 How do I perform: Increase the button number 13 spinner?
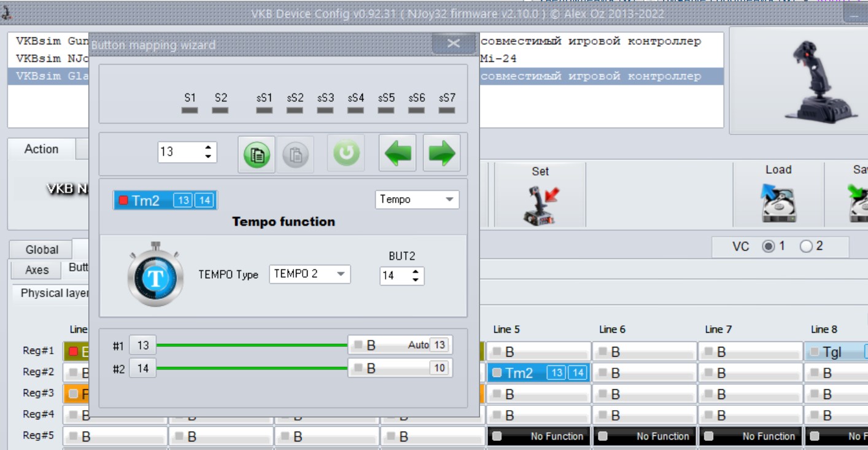(209, 148)
